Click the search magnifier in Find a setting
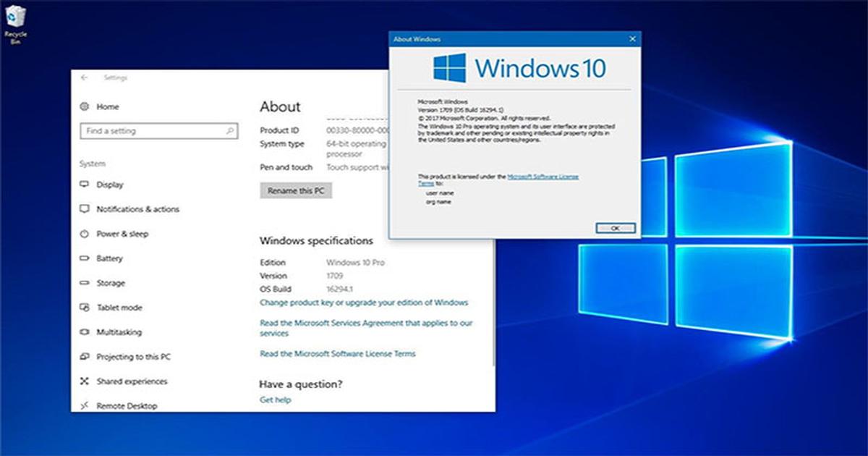868x456 pixels. point(230,131)
